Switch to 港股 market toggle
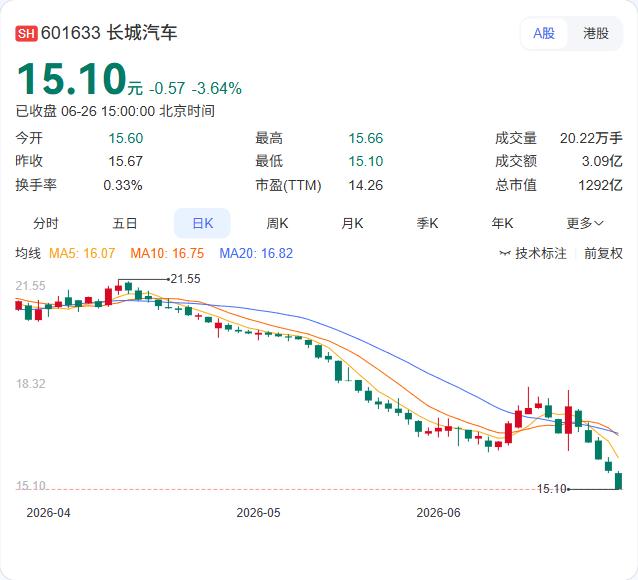Viewport: 638px width, 580px height. pos(595,33)
